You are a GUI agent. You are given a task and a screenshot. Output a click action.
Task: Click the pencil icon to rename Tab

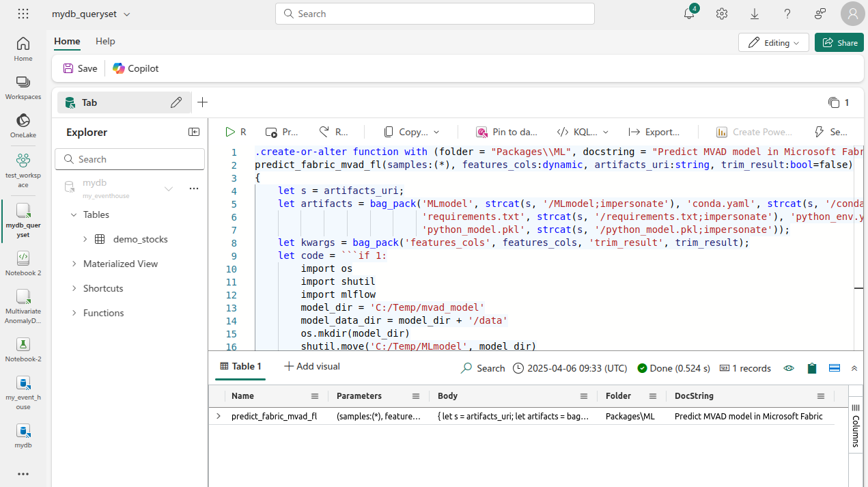176,102
